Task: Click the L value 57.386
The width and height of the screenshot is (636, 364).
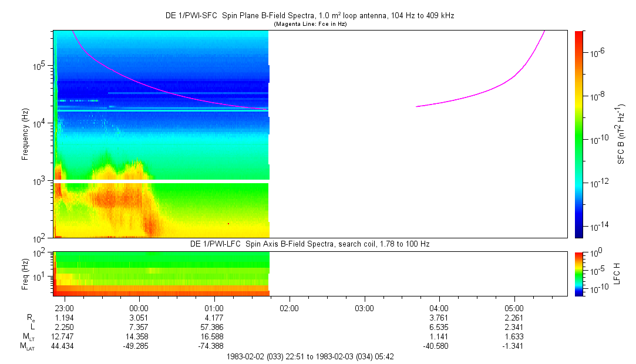Action: (x=214, y=328)
